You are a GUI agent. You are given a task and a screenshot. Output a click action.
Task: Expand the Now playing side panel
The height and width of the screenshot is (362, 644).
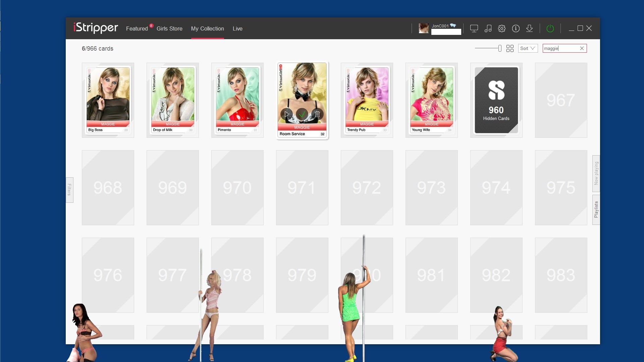click(596, 173)
